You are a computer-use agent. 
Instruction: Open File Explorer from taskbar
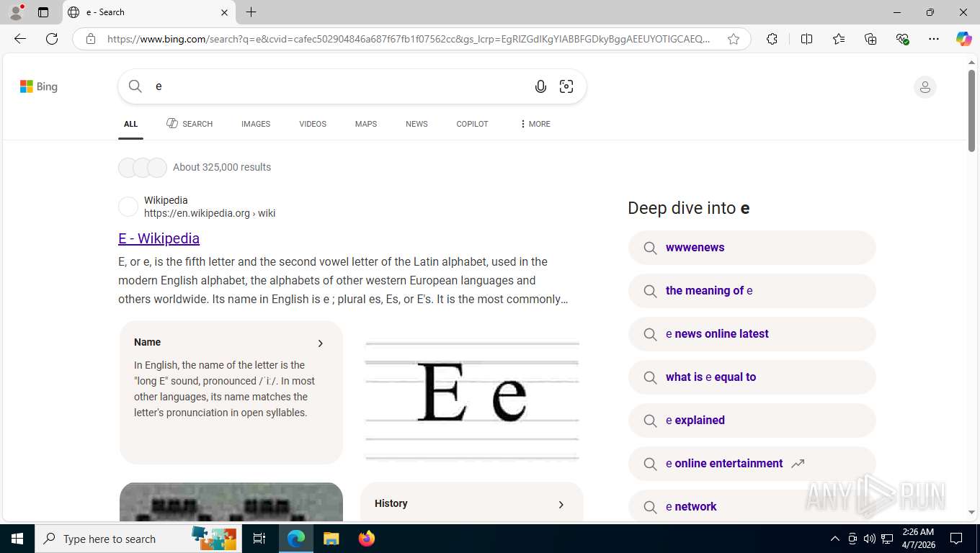(331, 539)
